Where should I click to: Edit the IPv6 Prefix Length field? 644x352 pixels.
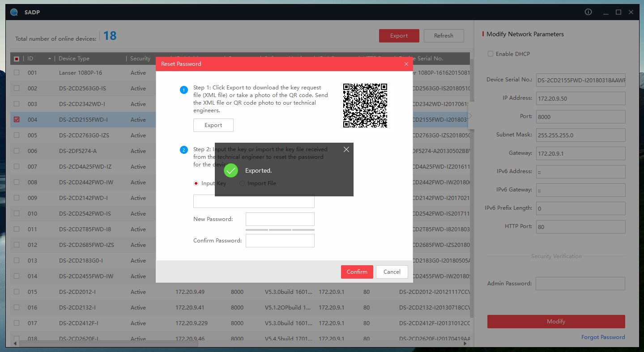pyautogui.click(x=580, y=208)
